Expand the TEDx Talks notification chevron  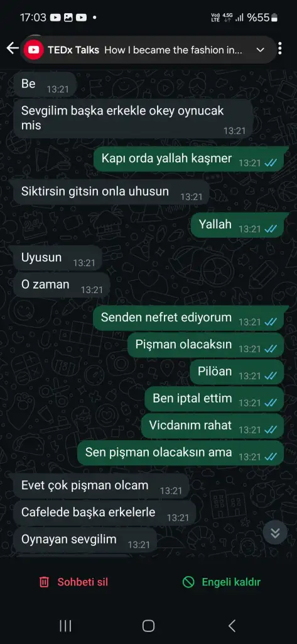tap(260, 50)
